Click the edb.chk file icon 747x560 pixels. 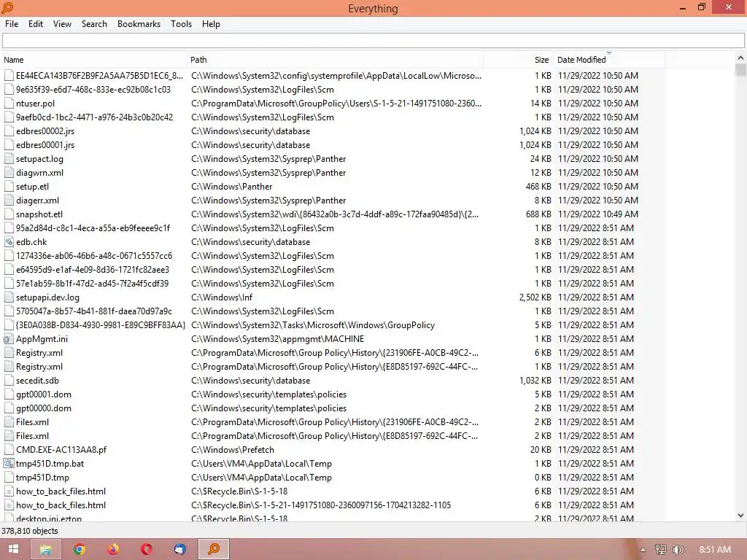tap(9, 242)
